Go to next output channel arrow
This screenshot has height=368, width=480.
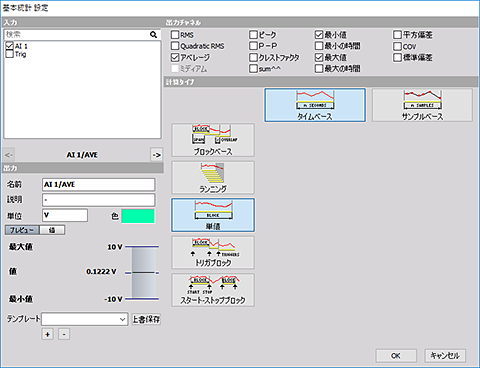[x=156, y=155]
